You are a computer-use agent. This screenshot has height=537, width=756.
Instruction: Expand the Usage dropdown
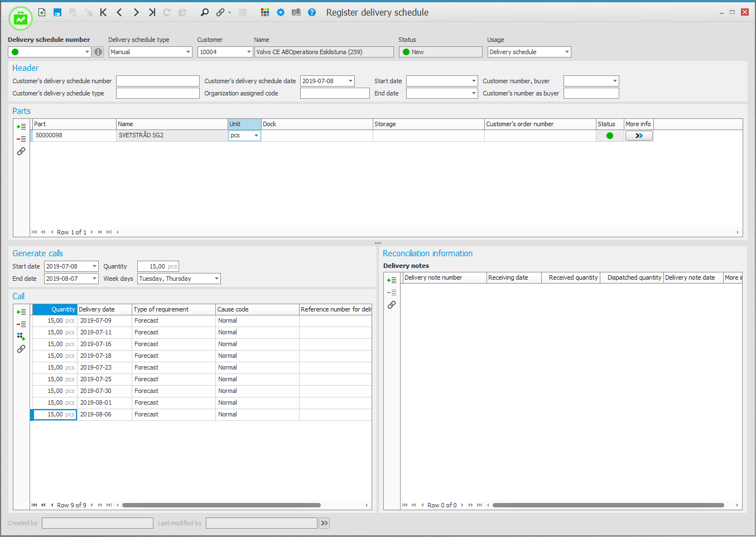567,52
